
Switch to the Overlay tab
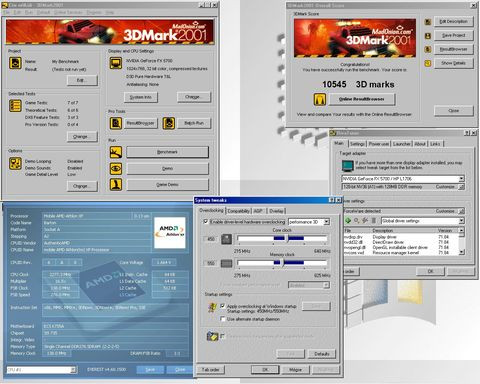coord(276,211)
